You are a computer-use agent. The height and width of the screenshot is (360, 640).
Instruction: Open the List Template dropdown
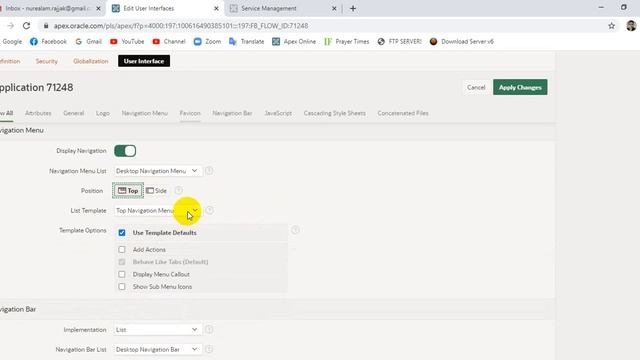158,211
